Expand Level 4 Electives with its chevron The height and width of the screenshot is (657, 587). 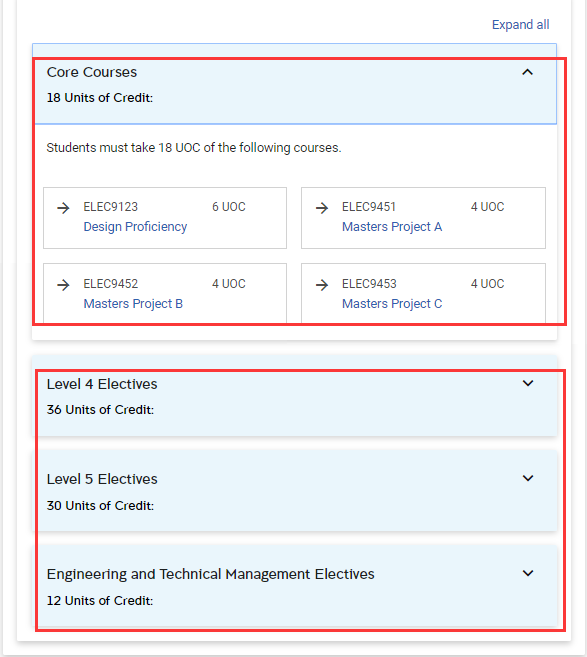click(528, 383)
